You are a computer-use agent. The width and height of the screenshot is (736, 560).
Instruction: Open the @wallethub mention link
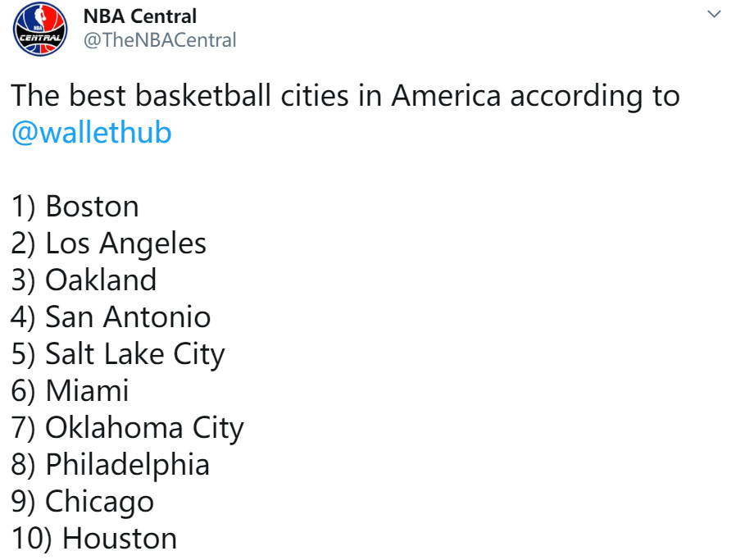pyautogui.click(x=92, y=133)
